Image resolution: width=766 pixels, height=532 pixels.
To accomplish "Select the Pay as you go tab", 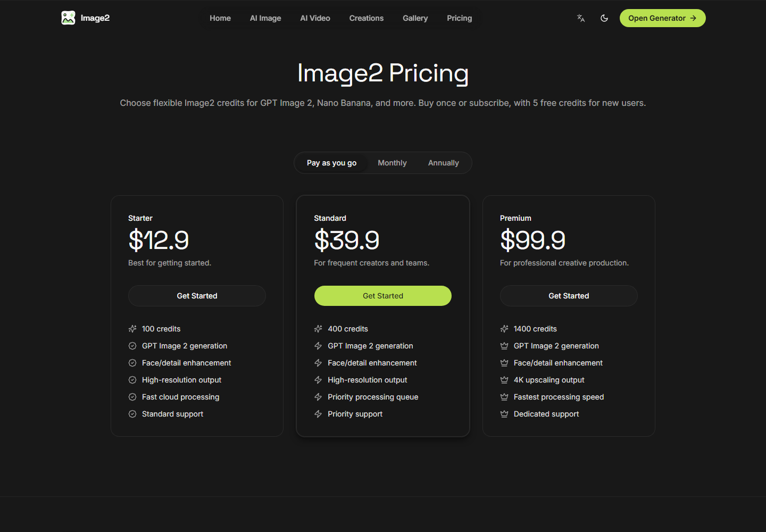I will coord(331,163).
